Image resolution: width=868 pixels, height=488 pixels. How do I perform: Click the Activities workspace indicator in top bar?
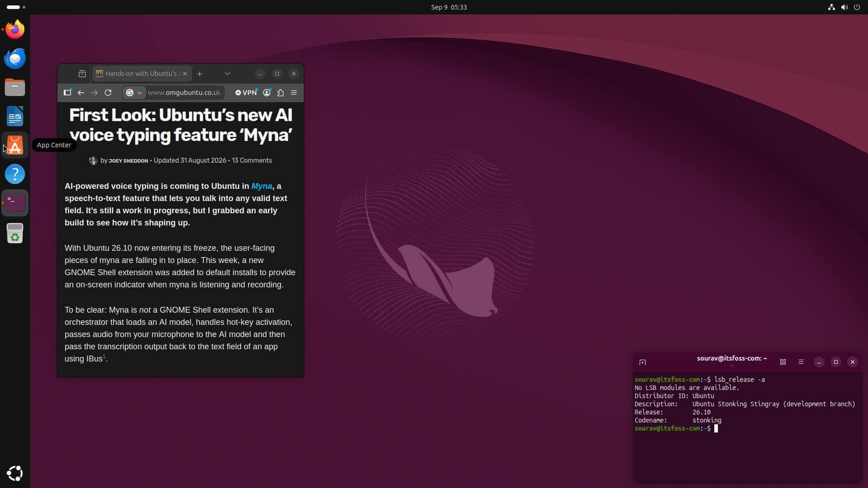(x=16, y=7)
